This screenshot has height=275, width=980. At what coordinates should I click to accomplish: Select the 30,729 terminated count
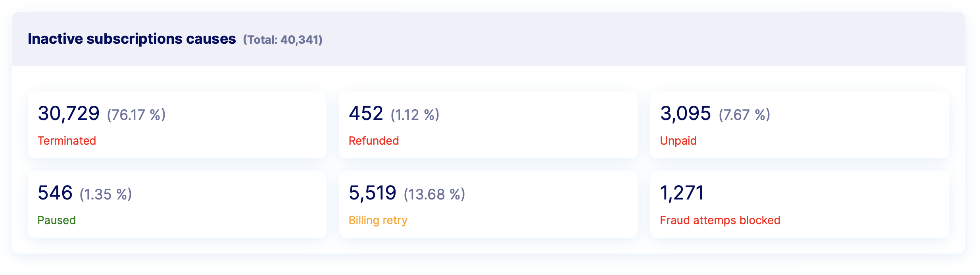pyautogui.click(x=69, y=114)
